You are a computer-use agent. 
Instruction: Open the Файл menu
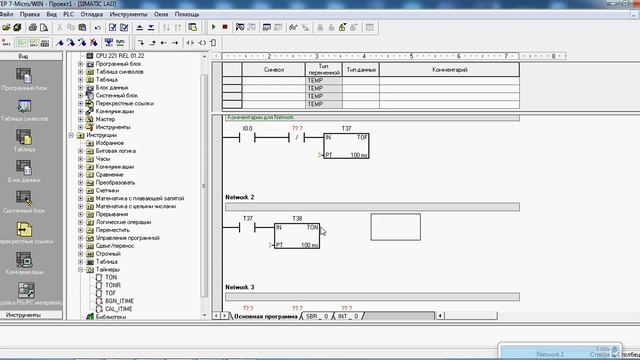(x=6, y=14)
